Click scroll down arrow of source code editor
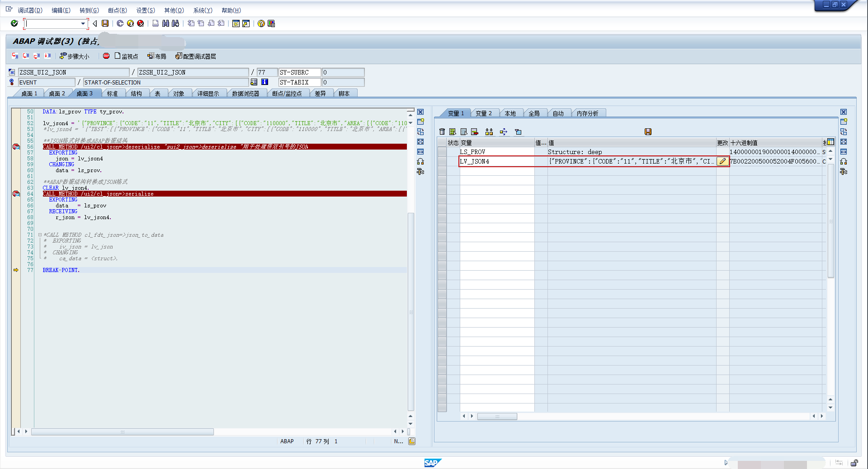The height and width of the screenshot is (469, 868). click(x=410, y=424)
